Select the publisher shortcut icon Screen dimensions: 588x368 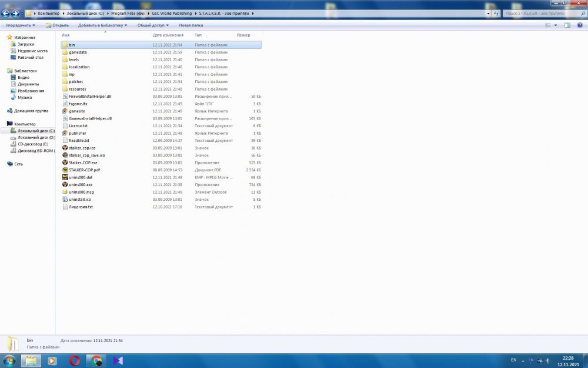65,133
